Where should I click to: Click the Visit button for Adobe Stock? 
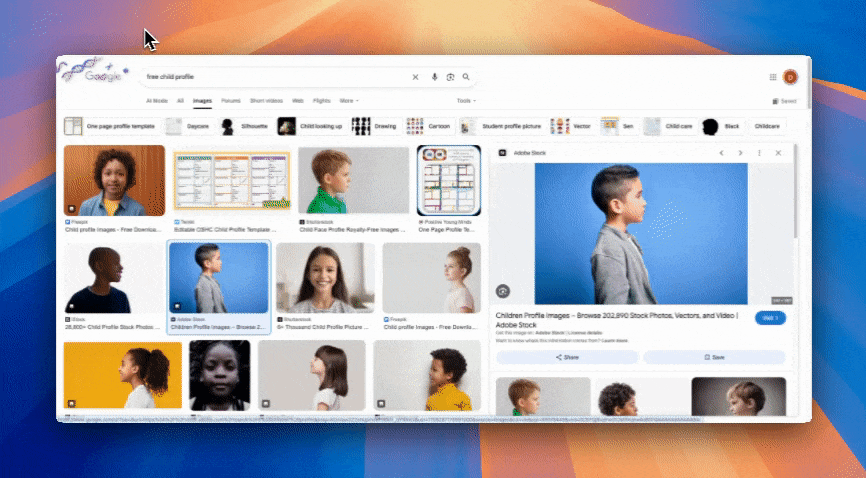coord(771,318)
